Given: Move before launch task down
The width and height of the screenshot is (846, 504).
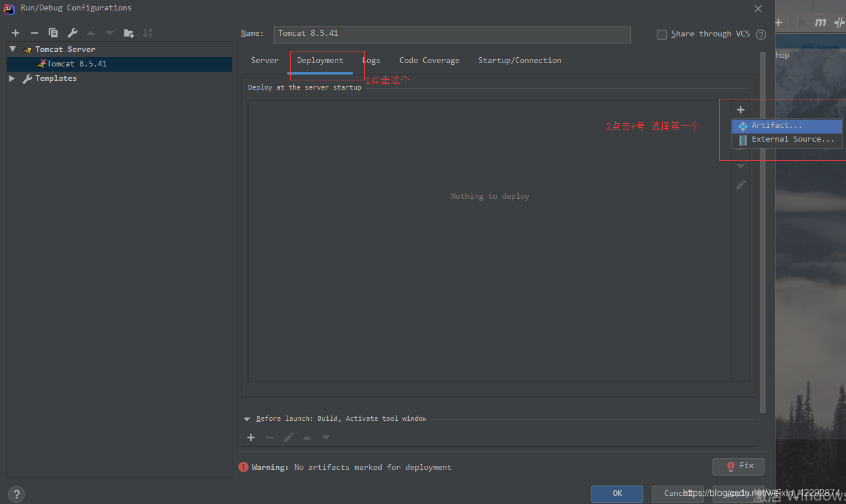Looking at the screenshot, I should click(326, 438).
